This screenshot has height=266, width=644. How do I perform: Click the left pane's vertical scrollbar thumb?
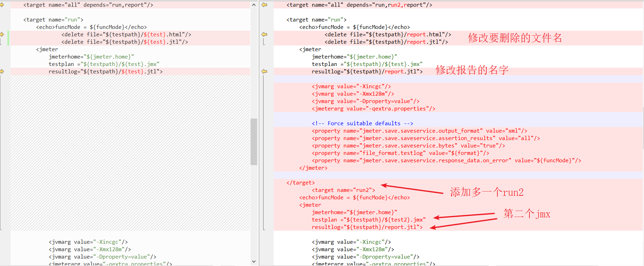pyautogui.click(x=254, y=142)
